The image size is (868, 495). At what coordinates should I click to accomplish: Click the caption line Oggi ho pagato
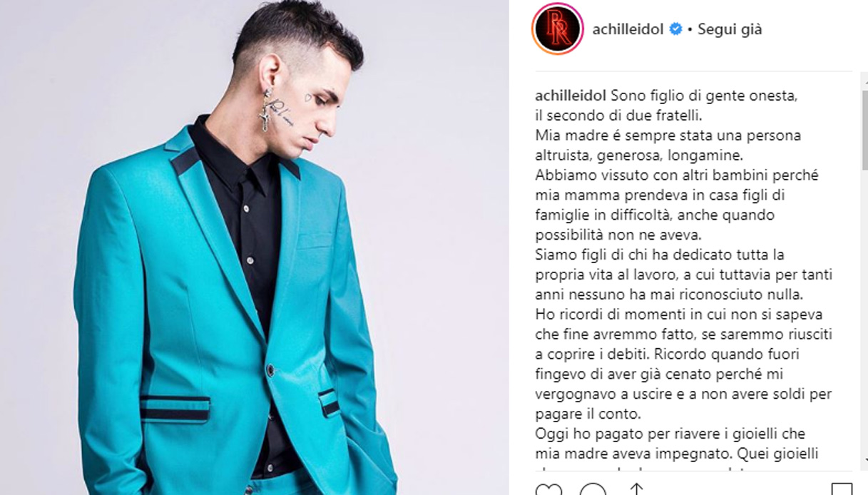coord(670,434)
